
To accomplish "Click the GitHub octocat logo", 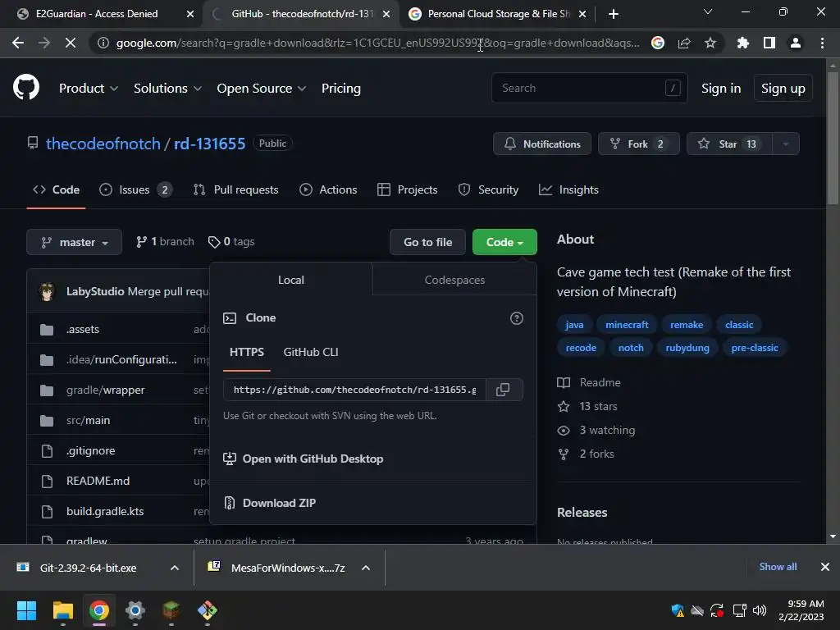I will pos(26,88).
